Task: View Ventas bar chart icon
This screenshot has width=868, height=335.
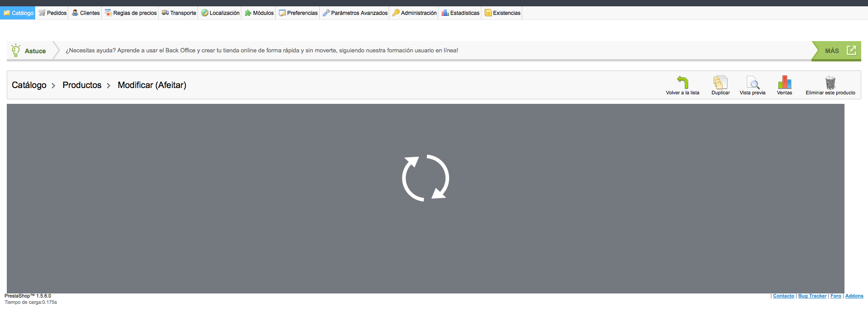Action: click(784, 82)
